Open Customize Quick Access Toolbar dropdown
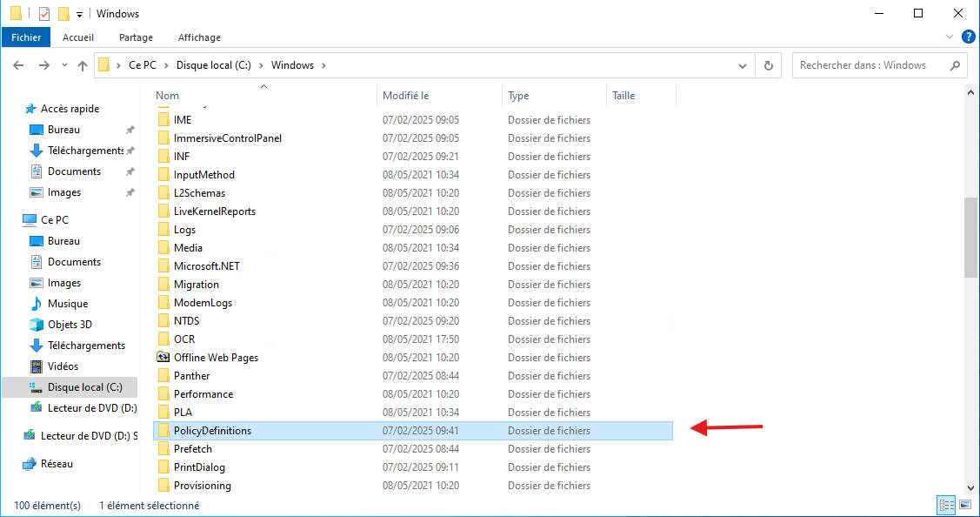The image size is (980, 517). (x=79, y=14)
